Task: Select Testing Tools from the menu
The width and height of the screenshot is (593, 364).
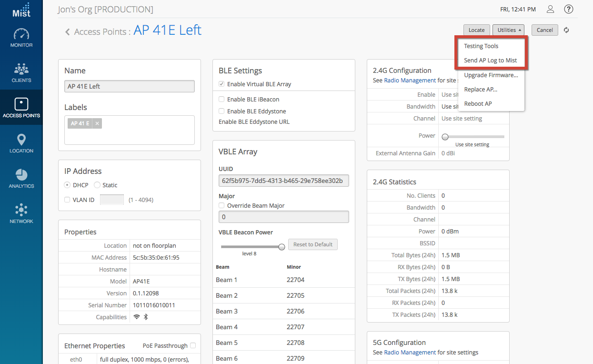Action: pyautogui.click(x=481, y=46)
